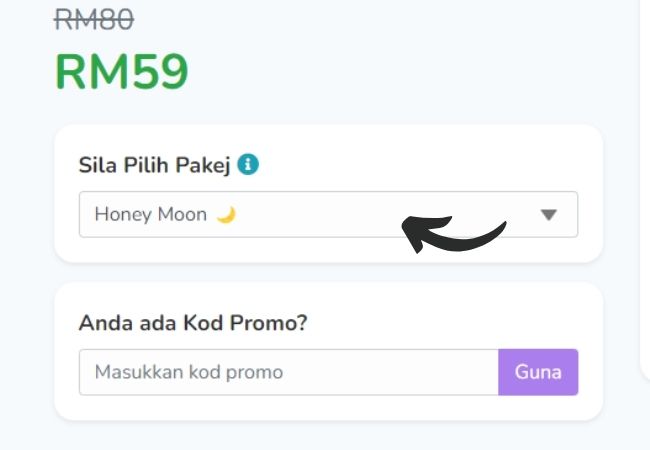This screenshot has width=650, height=450.
Task: Click the green RM59 price
Action: click(x=122, y=71)
